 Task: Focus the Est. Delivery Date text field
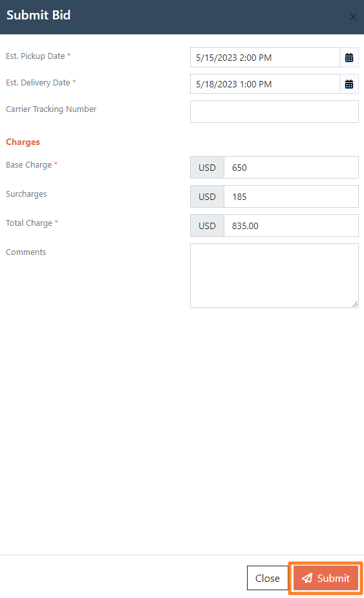(265, 84)
